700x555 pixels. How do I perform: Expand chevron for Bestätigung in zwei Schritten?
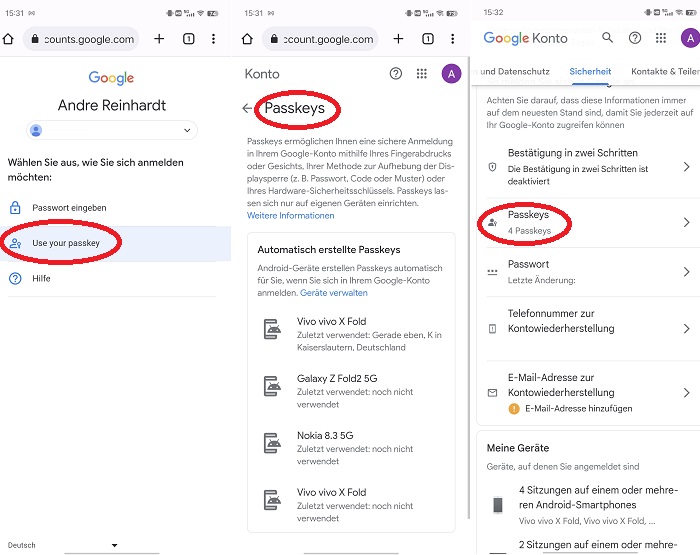687,167
